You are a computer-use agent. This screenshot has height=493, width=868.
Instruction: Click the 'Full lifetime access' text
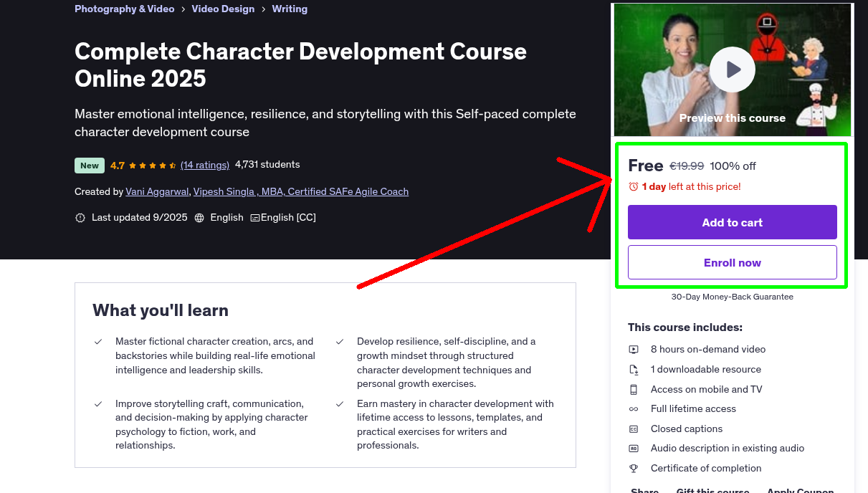[693, 409]
